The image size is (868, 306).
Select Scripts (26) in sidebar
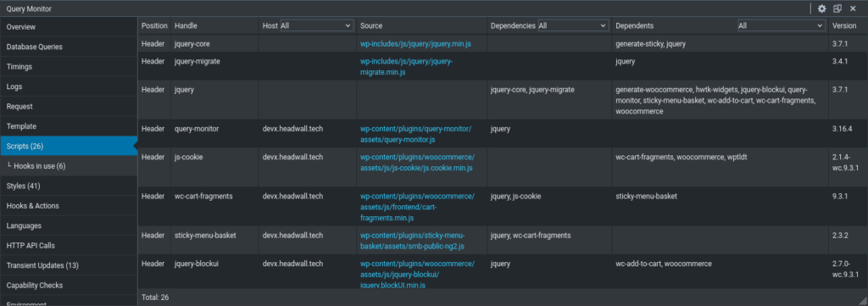[69, 146]
